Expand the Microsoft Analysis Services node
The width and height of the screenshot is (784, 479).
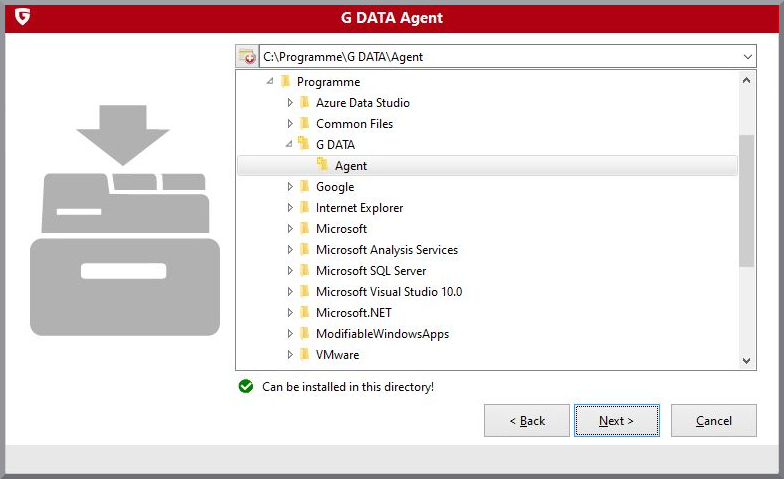290,250
